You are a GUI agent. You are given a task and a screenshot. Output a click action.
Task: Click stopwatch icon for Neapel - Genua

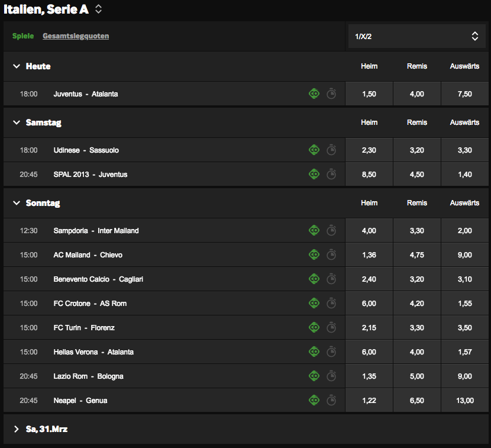point(331,400)
